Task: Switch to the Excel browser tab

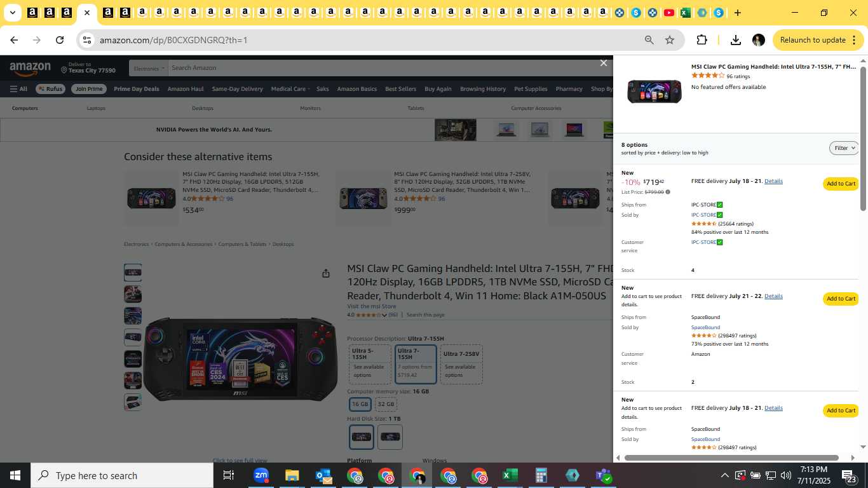Action: [685, 13]
